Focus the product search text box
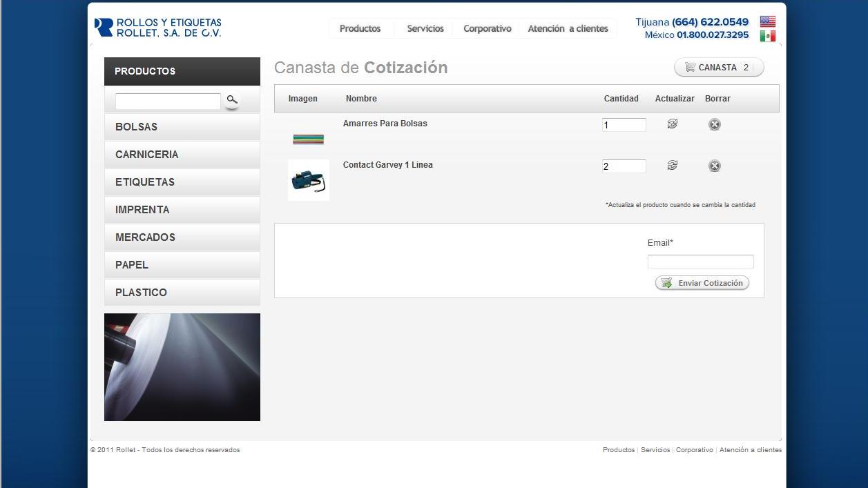Screen dimensions: 868x488 (x=168, y=101)
